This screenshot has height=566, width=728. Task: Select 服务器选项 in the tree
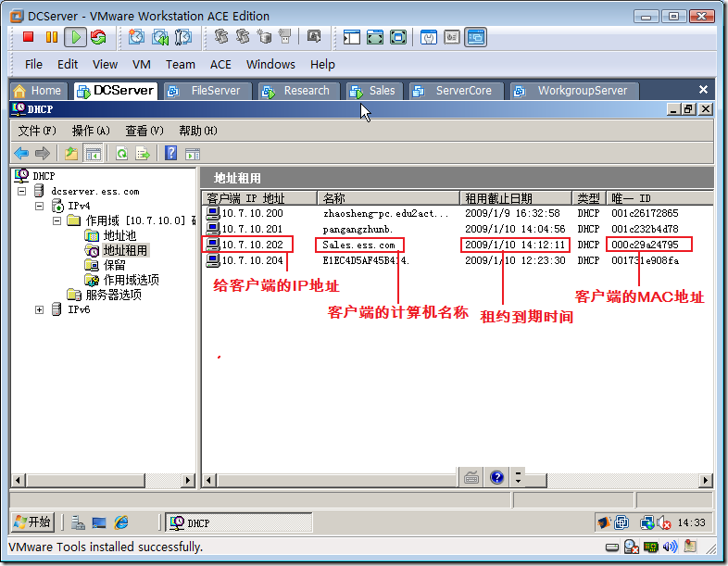click(114, 295)
